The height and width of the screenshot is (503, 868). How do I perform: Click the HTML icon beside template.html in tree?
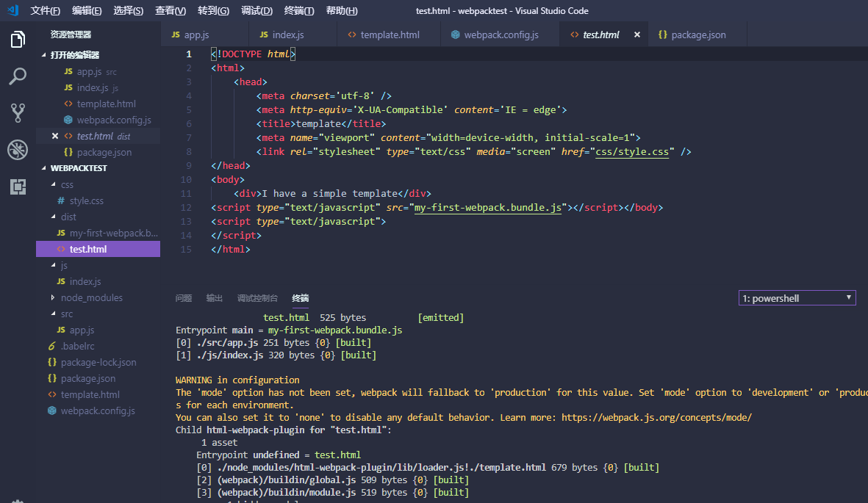(x=52, y=394)
